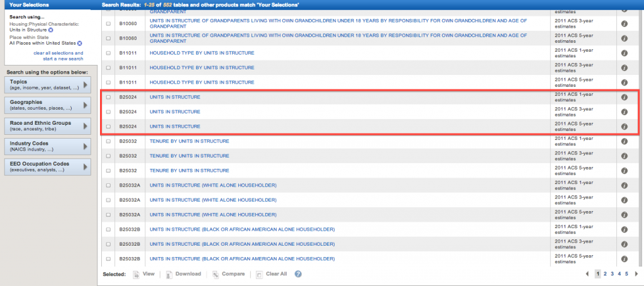Jump to results page 3
The width and height of the screenshot is (644, 286).
click(x=612, y=274)
